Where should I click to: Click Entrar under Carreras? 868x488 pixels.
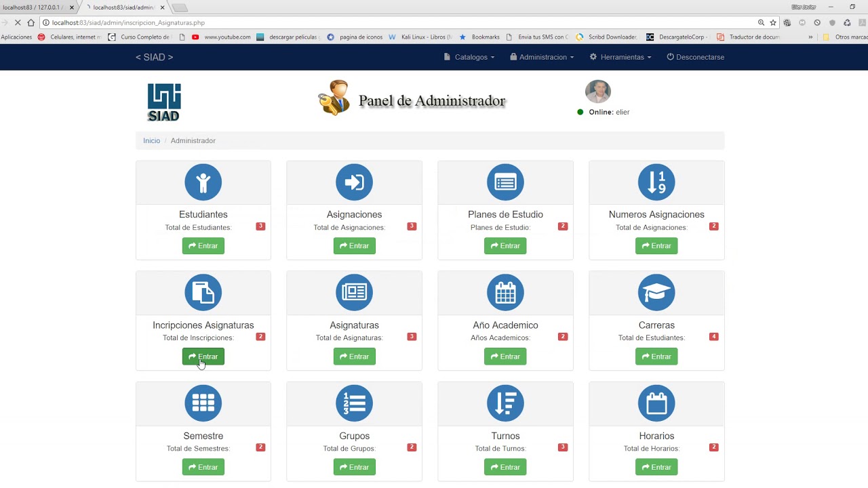pyautogui.click(x=656, y=357)
